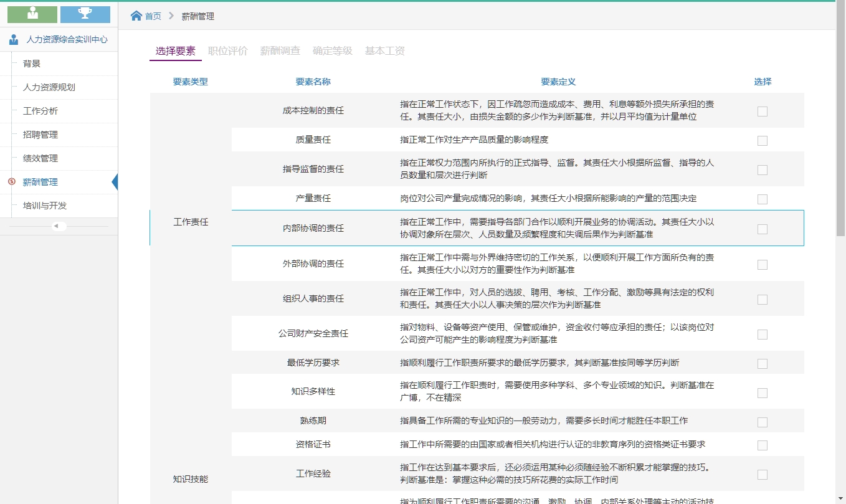
Task: Click the 首页 breadcrumb link
Action: pos(153,16)
